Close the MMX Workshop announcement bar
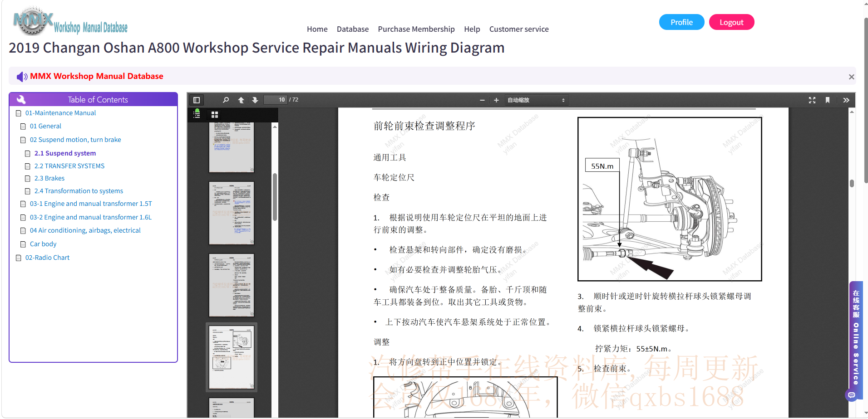868x419 pixels. (x=852, y=77)
